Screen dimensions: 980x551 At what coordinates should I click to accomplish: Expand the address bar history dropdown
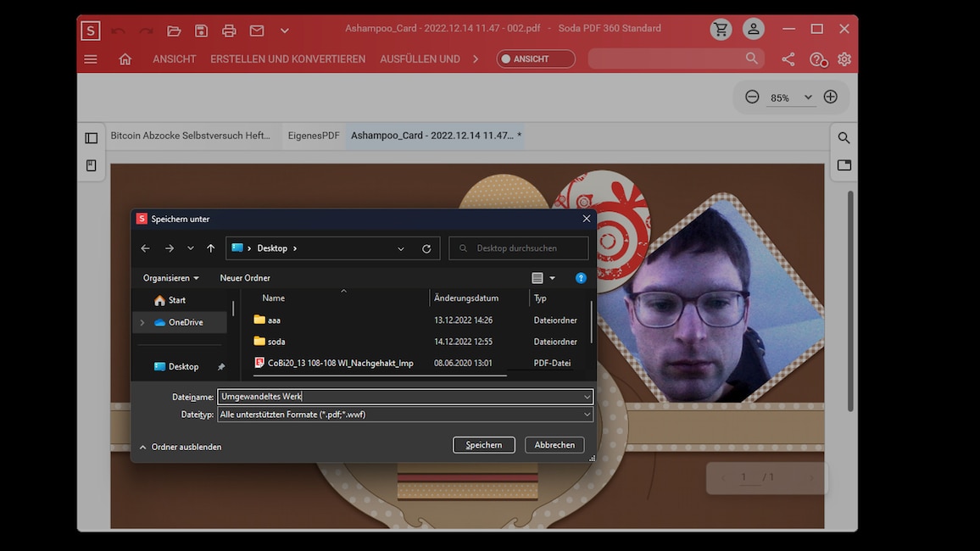pyautogui.click(x=401, y=248)
